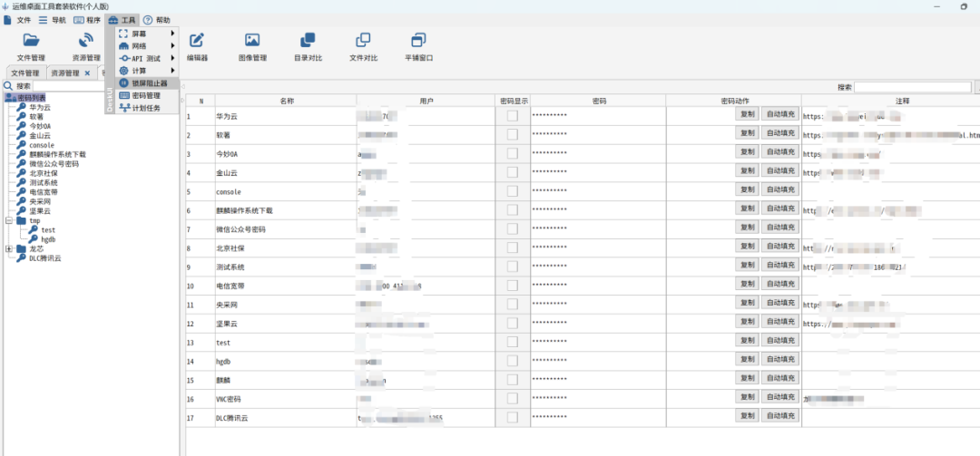The image size is (980, 456).
Task: Click the key icon beside 电信宽带
Action: coord(22,192)
